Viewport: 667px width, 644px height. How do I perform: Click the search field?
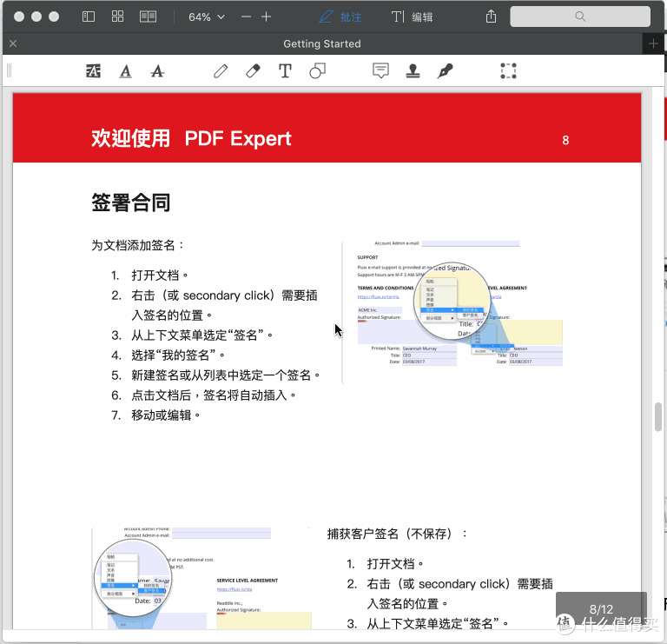[x=580, y=17]
